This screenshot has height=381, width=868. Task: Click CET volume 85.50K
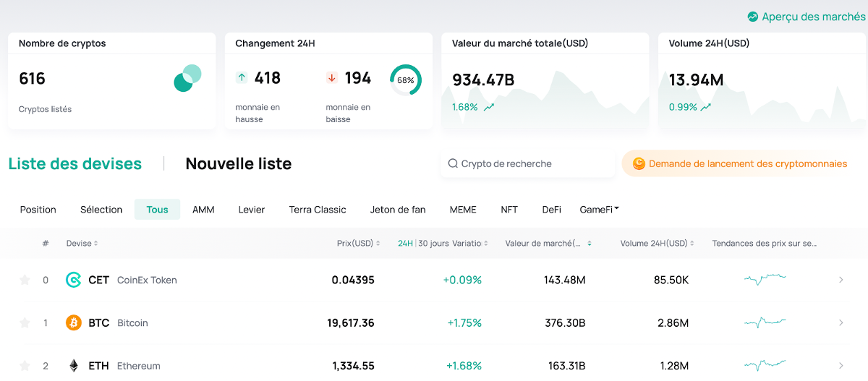[671, 280]
